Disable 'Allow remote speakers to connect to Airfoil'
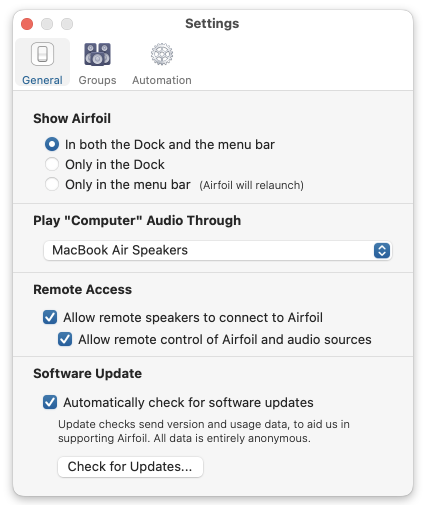This screenshot has width=425, height=505. tap(50, 317)
